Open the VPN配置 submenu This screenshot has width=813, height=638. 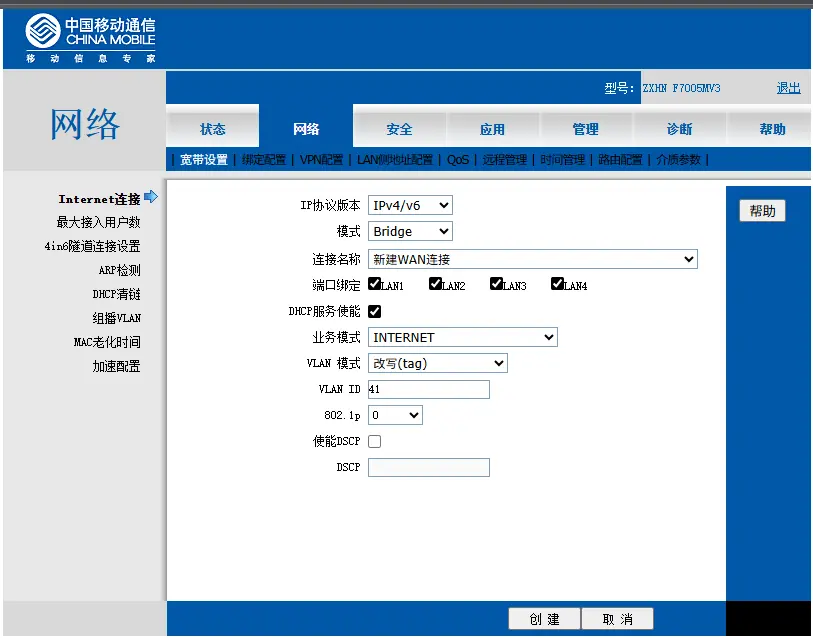pyautogui.click(x=321, y=160)
